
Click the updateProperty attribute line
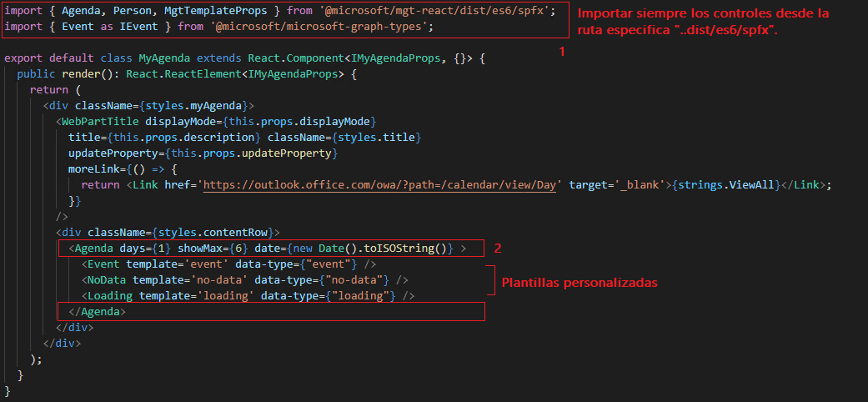coord(203,153)
